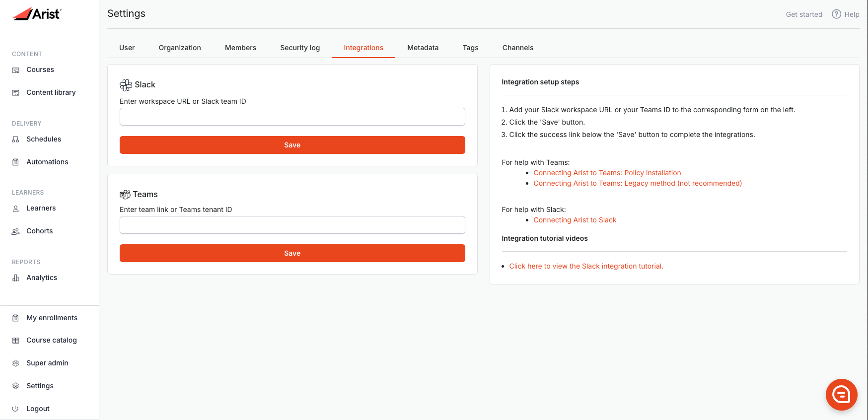Screen dimensions: 868x420
Task: Focus the Teams tenant ID input field
Action: click(x=292, y=225)
